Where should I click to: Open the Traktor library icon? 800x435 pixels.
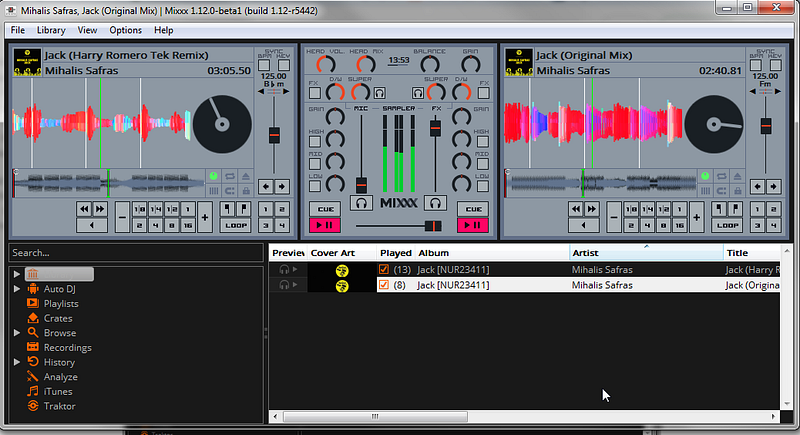coord(33,406)
